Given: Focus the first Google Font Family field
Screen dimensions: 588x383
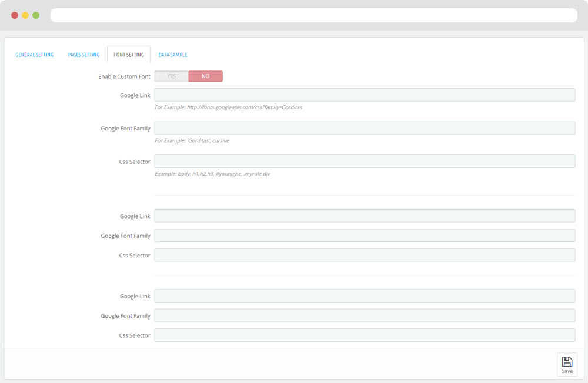Looking at the screenshot, I should 365,128.
